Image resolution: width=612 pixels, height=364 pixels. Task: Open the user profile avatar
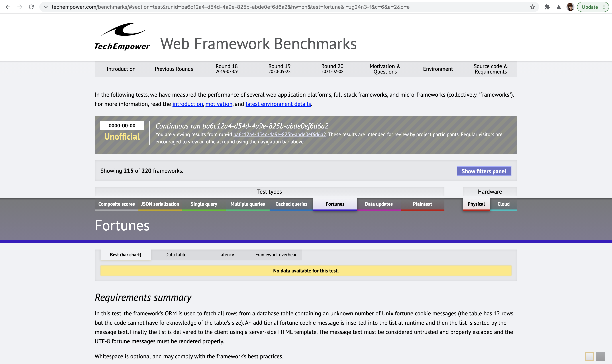(570, 7)
